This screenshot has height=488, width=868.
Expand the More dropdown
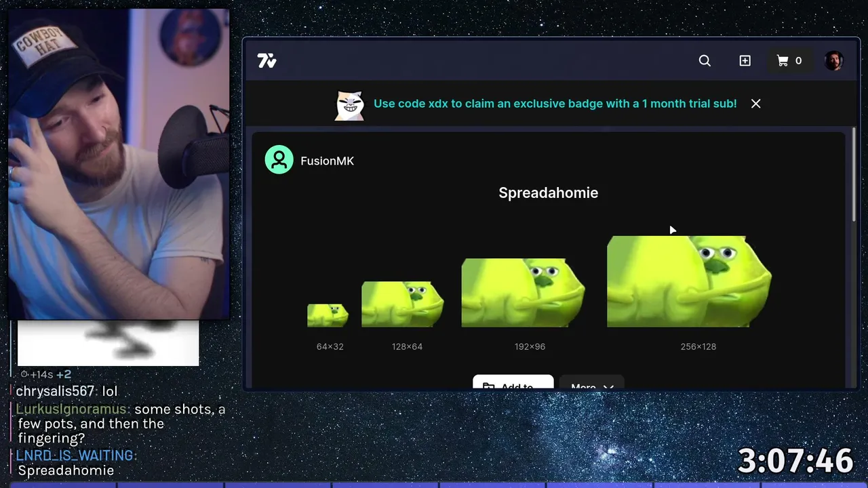[592, 382]
